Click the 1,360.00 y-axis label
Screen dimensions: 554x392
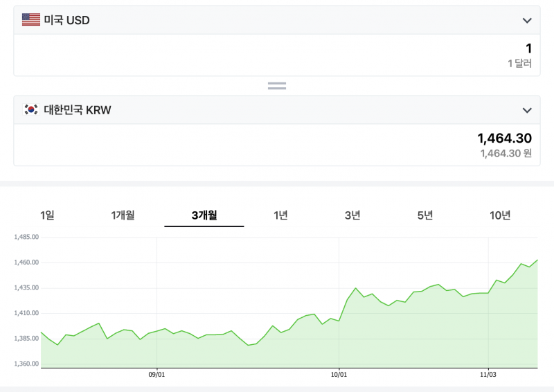pyautogui.click(x=26, y=364)
